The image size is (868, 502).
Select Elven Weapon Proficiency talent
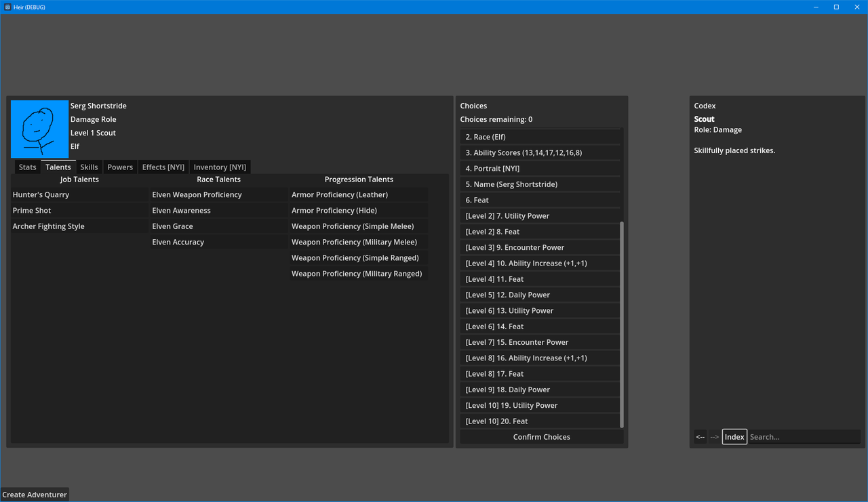point(219,195)
